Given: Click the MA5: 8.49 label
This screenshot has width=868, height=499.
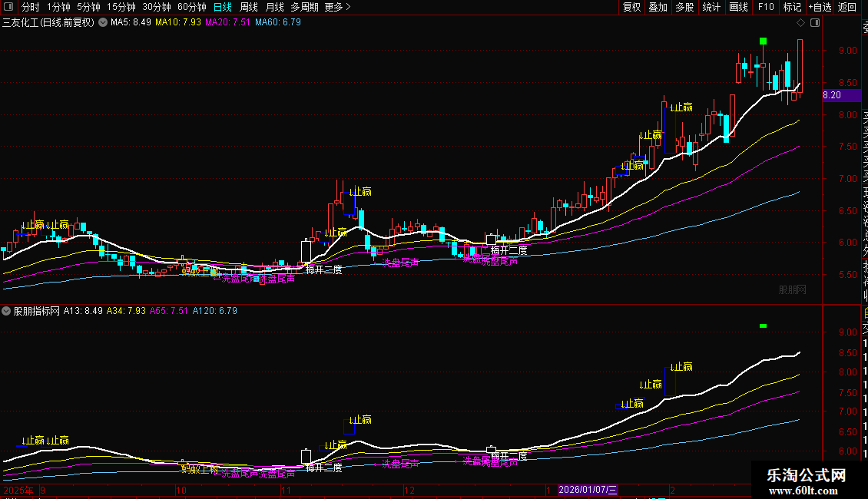Looking at the screenshot, I should click(x=131, y=23).
